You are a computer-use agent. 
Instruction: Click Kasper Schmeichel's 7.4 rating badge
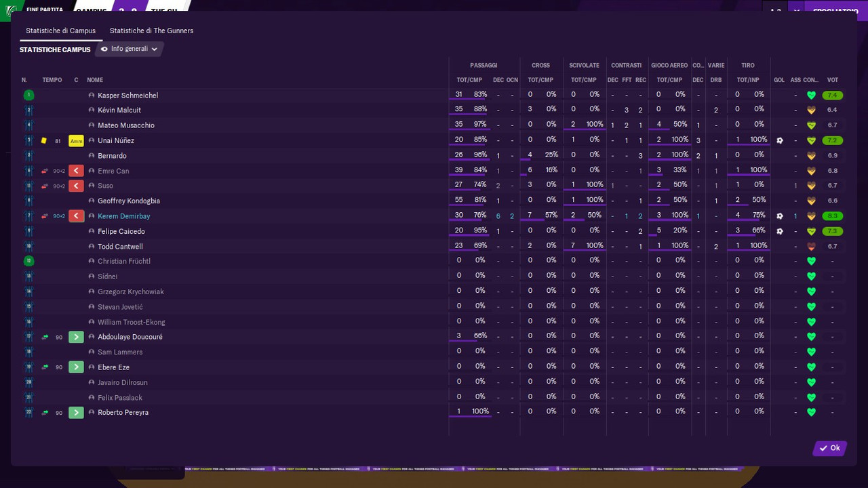[833, 96]
